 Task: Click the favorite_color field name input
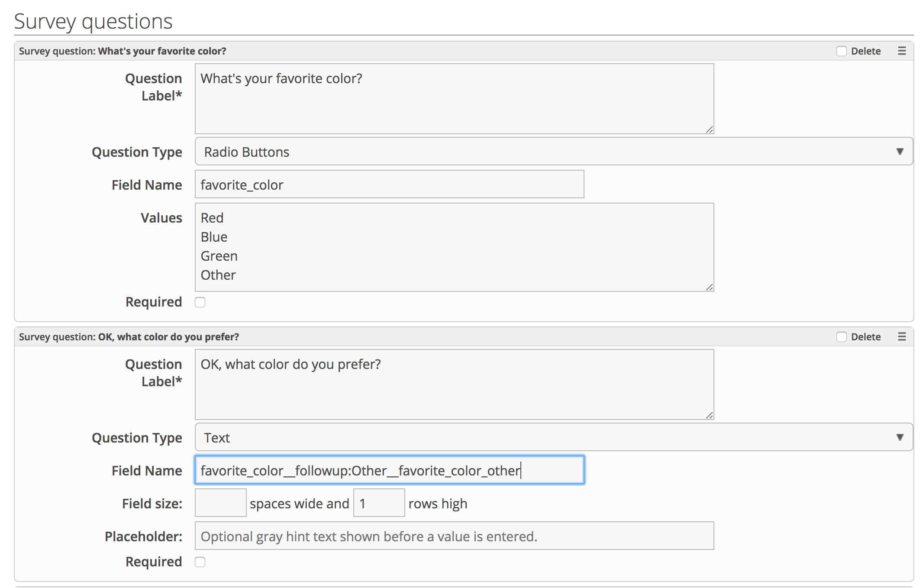click(389, 184)
